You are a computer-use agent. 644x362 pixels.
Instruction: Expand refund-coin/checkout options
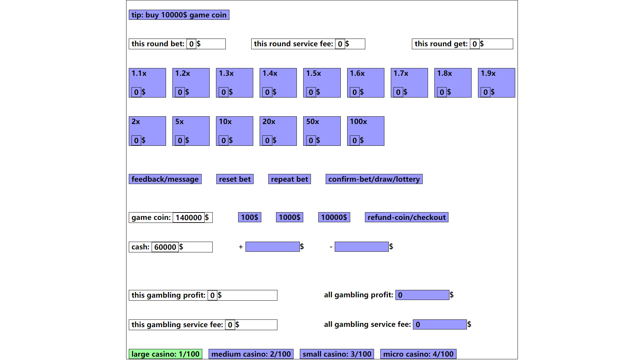coord(407,217)
